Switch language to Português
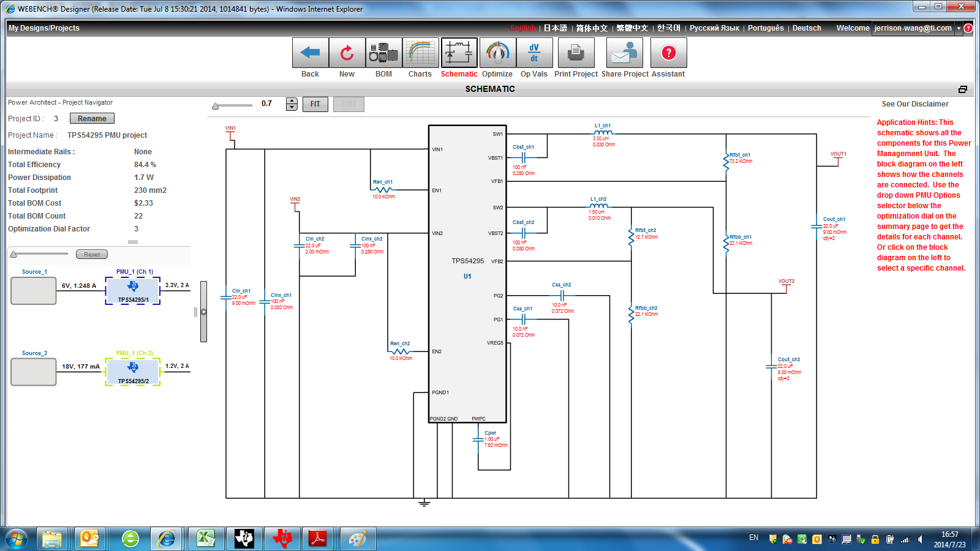 click(x=766, y=28)
